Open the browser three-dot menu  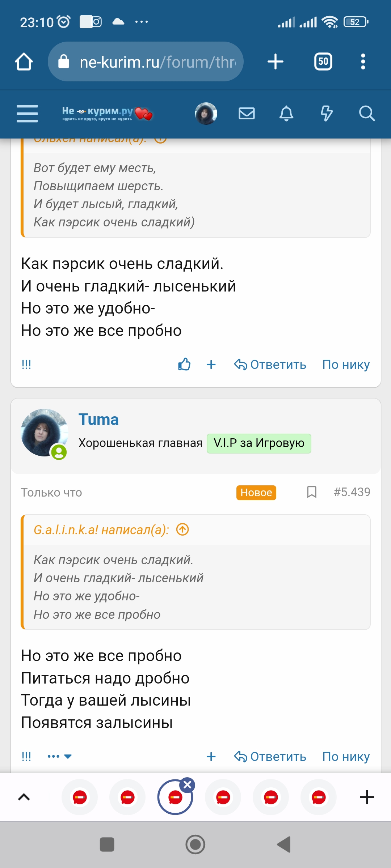363,62
